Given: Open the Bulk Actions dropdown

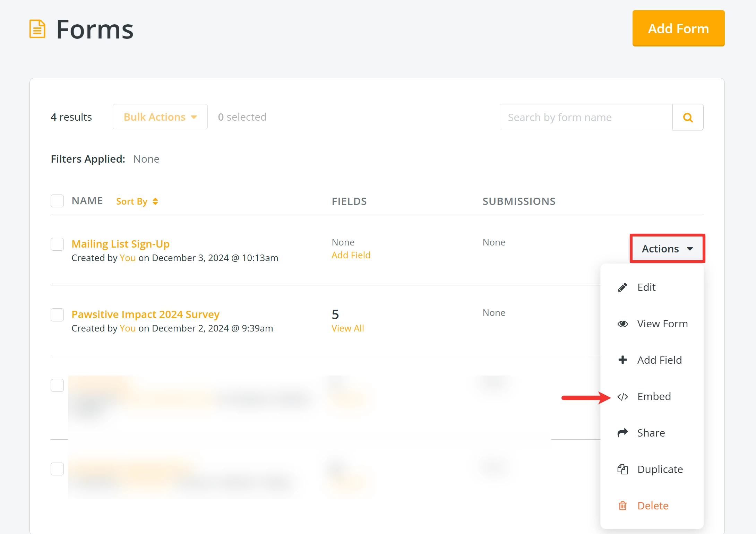Looking at the screenshot, I should 160,117.
